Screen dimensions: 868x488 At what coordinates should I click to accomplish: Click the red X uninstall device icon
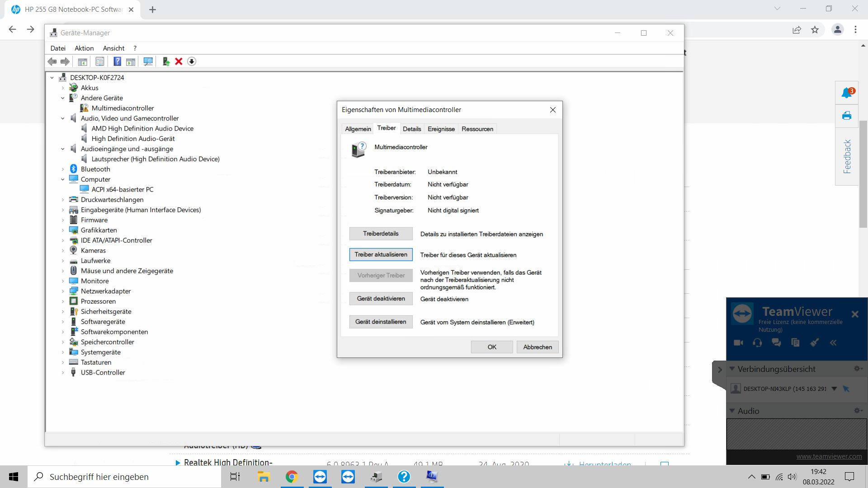179,61
